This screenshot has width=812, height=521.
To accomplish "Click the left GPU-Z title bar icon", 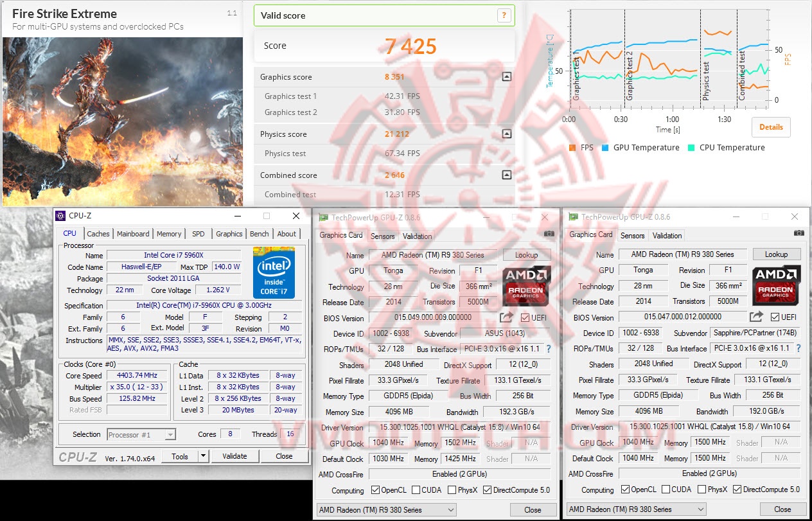I will coord(324,217).
